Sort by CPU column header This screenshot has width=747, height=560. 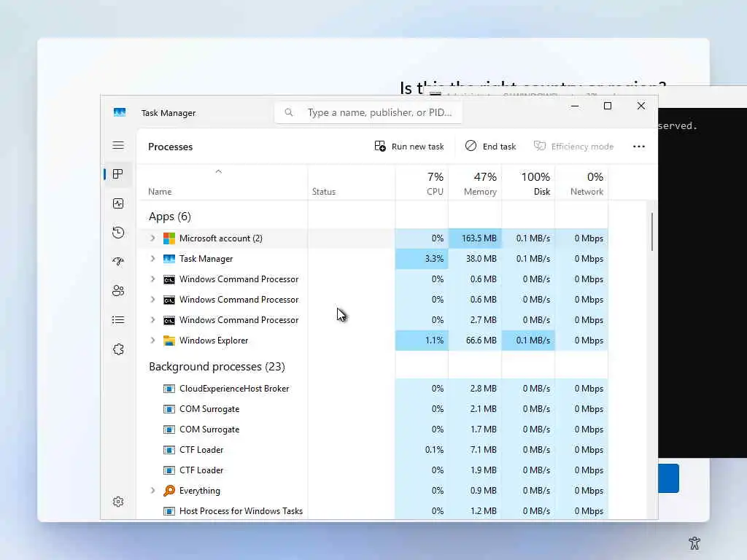coord(422,183)
